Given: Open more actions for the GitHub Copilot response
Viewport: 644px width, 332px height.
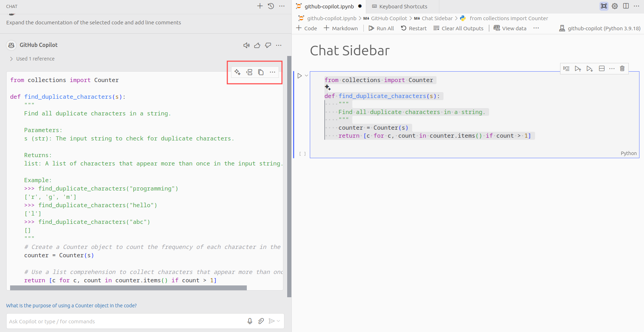Looking at the screenshot, I should pos(279,45).
